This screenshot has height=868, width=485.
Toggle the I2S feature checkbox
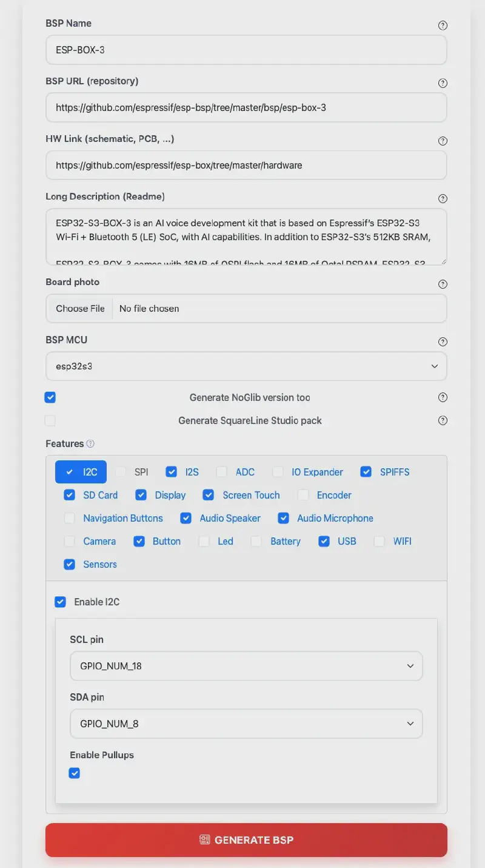pos(172,472)
